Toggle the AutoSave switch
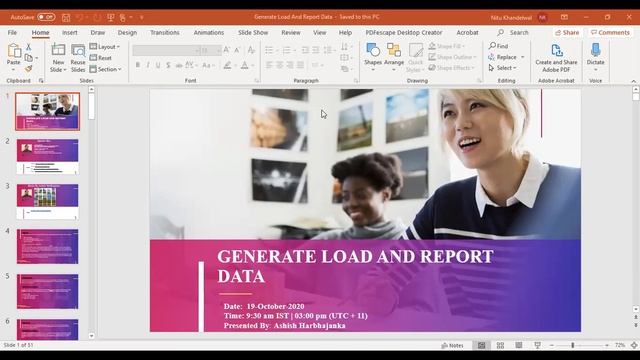 [46, 17]
